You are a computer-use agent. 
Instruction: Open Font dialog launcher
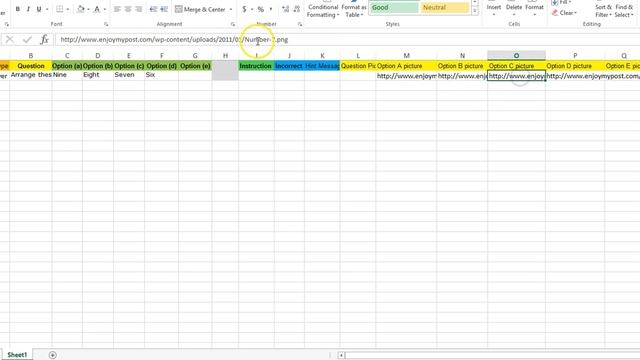106,24
